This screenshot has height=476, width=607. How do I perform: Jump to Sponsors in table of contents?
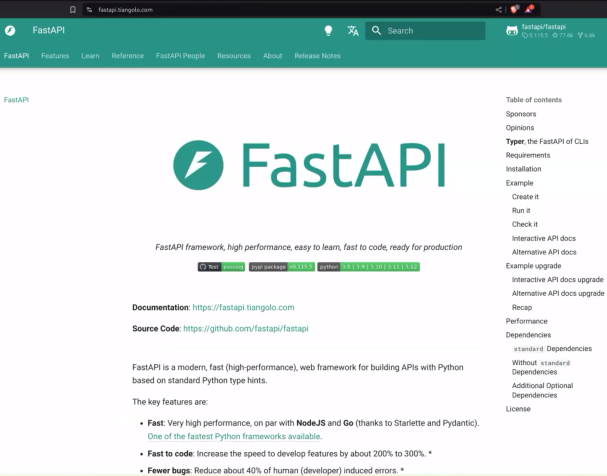coord(521,114)
